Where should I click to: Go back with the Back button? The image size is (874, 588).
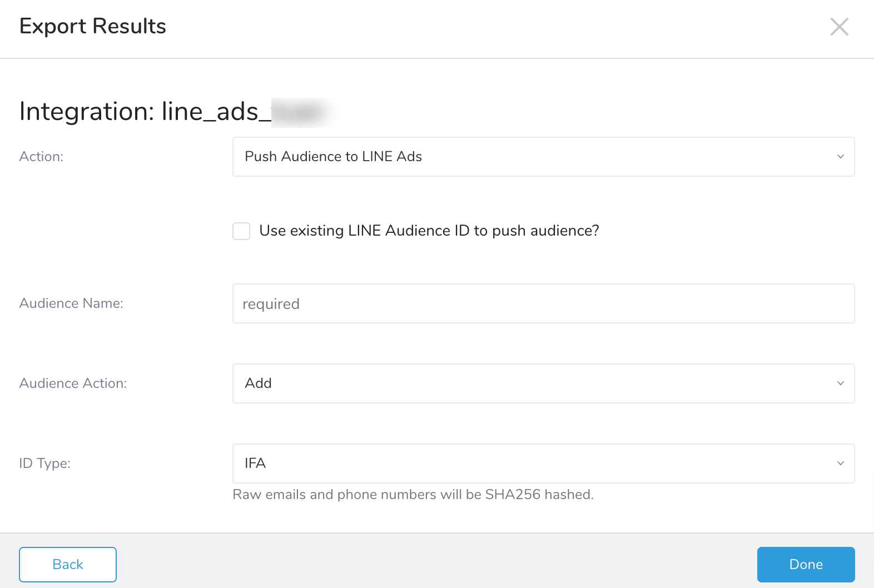tap(68, 565)
